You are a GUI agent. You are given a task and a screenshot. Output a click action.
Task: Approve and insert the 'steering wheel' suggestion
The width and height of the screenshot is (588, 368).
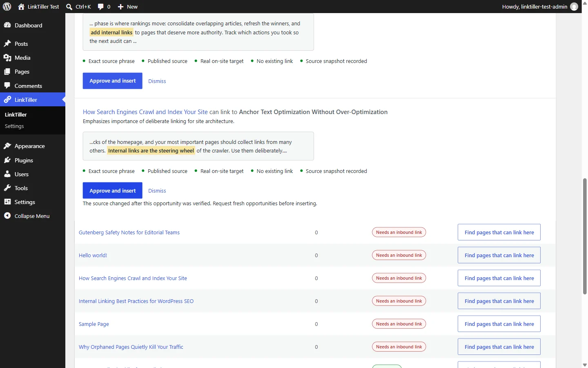113,191
